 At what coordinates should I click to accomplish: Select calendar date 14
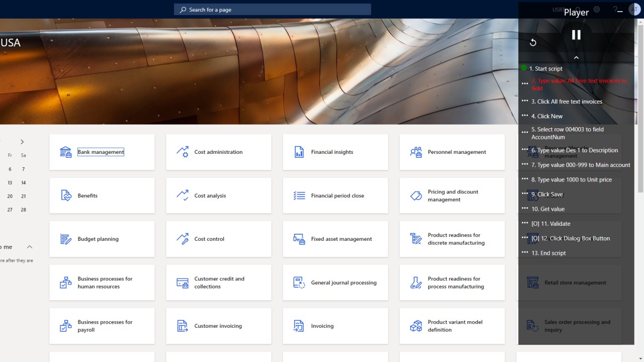click(23, 183)
